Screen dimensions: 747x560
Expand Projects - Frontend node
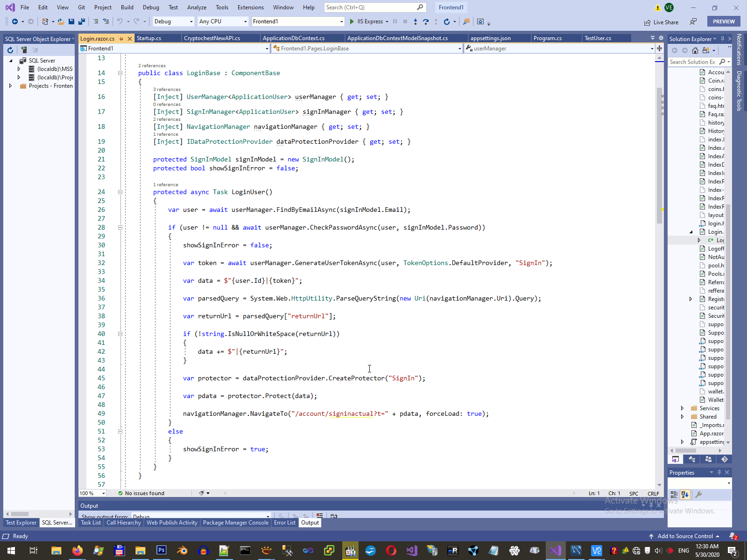11,86
